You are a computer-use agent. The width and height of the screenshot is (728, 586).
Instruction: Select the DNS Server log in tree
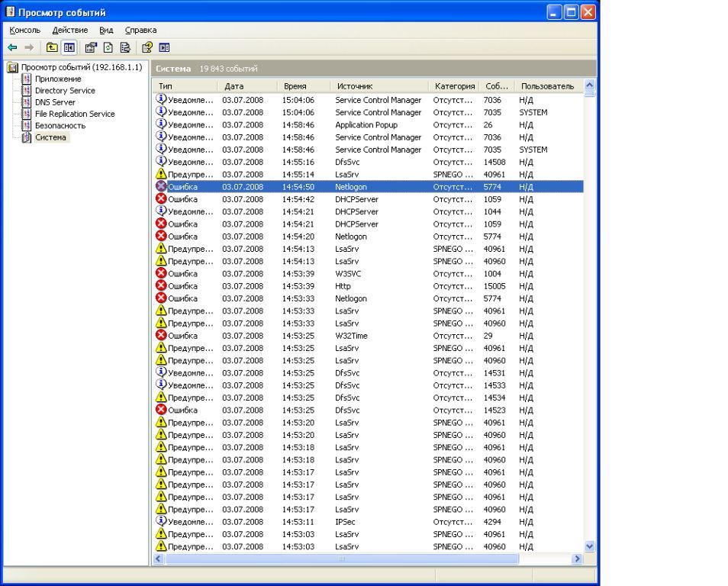[x=55, y=102]
